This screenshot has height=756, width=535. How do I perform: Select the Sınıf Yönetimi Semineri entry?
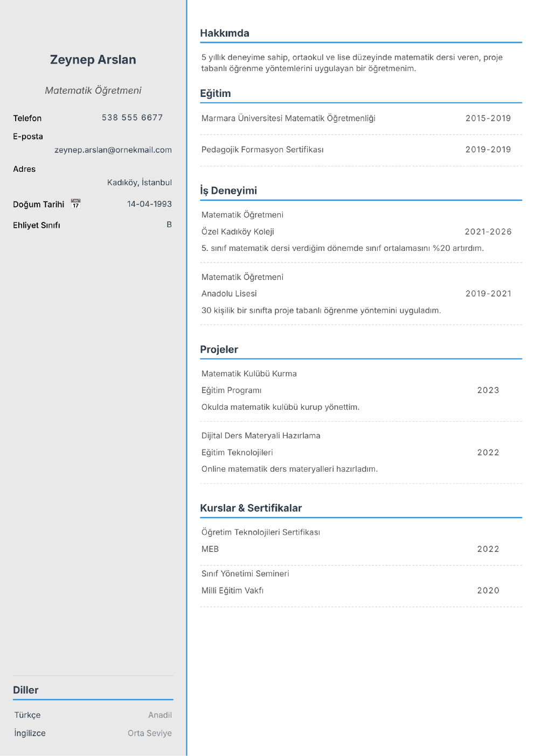pos(245,574)
